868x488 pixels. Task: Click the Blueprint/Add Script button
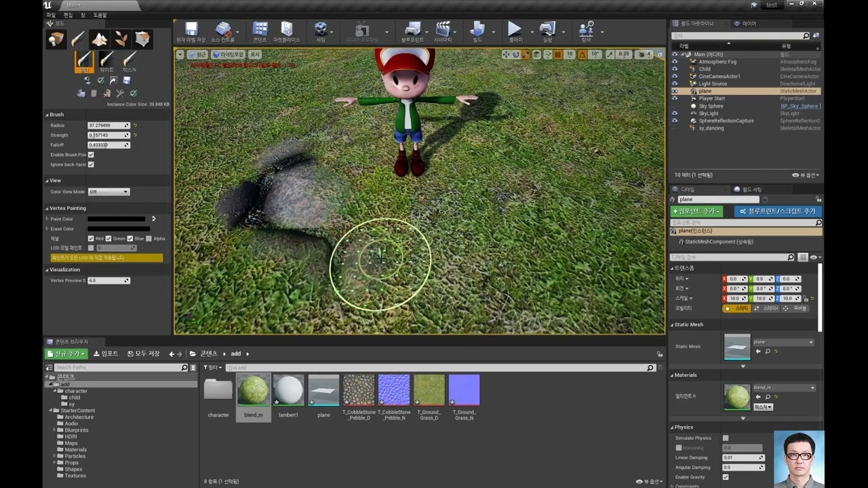click(x=778, y=211)
